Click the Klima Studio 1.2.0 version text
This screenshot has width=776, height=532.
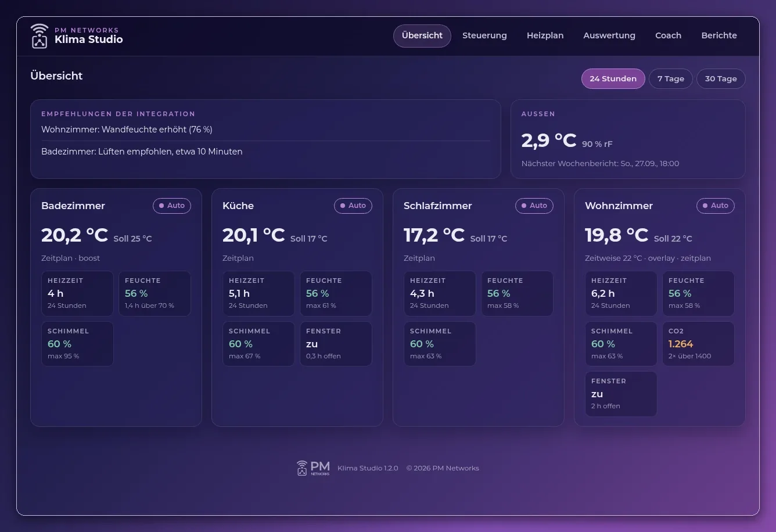368,468
